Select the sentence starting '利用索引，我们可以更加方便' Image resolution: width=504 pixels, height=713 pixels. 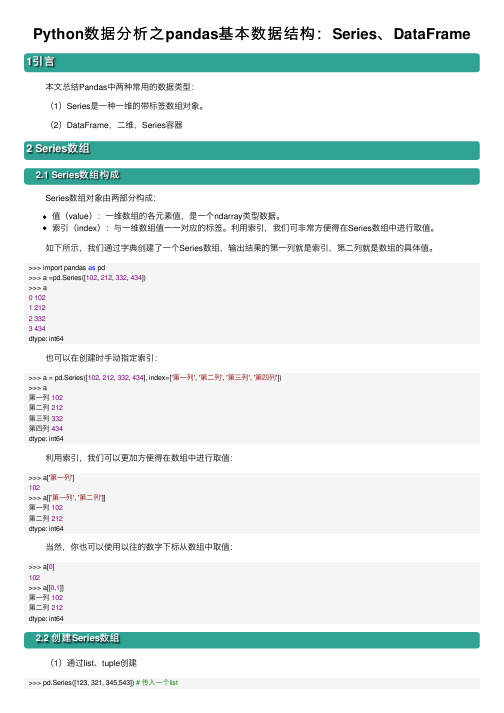[x=139, y=458]
